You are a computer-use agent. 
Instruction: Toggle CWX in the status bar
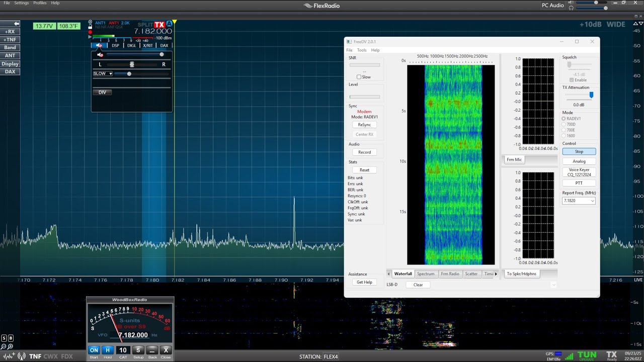(x=51, y=356)
